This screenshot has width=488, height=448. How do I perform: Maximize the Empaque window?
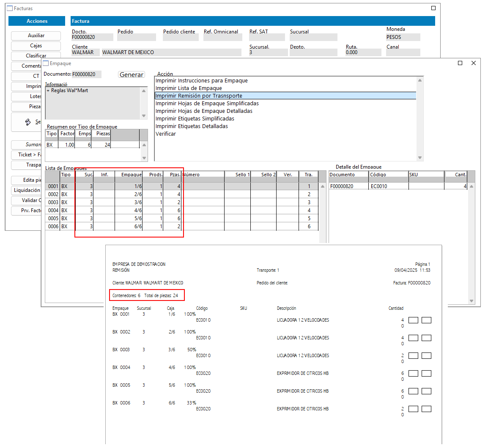point(460,63)
